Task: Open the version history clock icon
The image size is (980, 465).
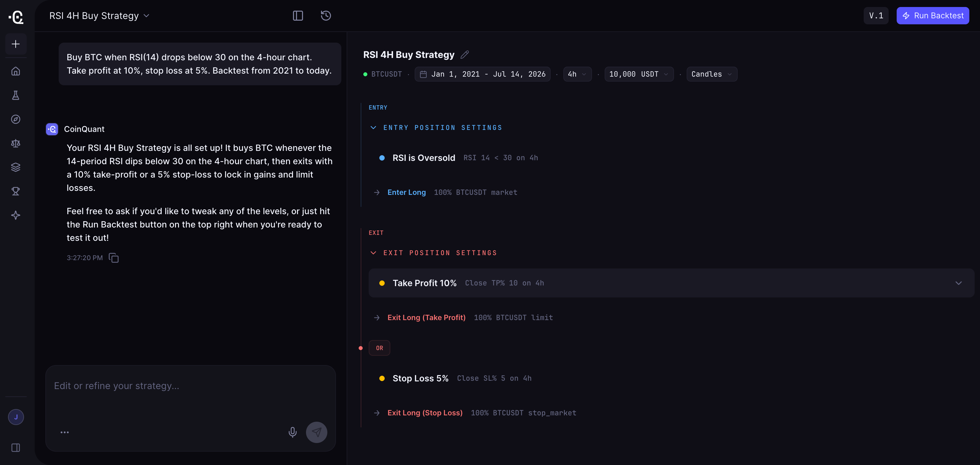Action: (326, 16)
